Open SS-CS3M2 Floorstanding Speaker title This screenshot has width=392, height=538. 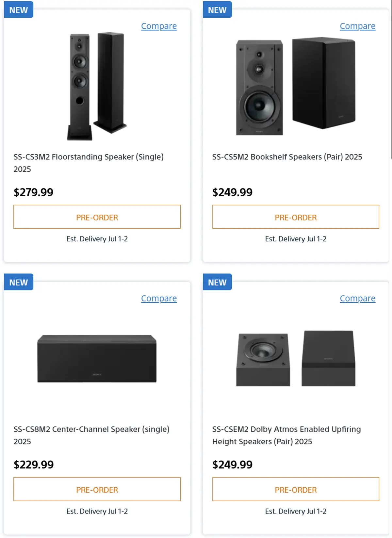89,163
